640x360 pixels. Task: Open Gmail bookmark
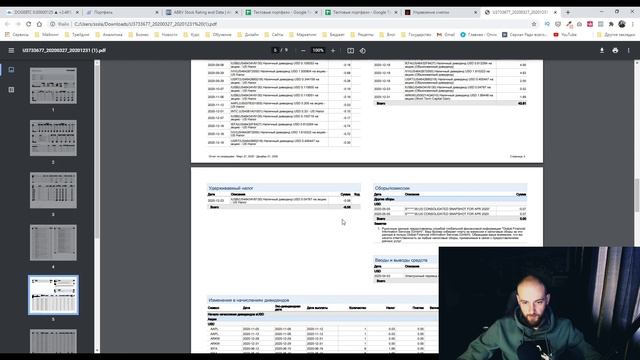446,35
